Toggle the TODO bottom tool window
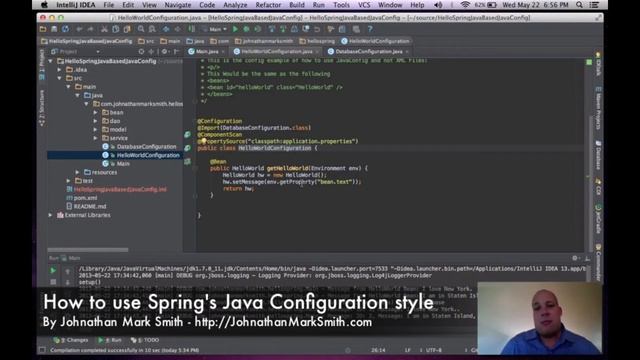 (145, 340)
